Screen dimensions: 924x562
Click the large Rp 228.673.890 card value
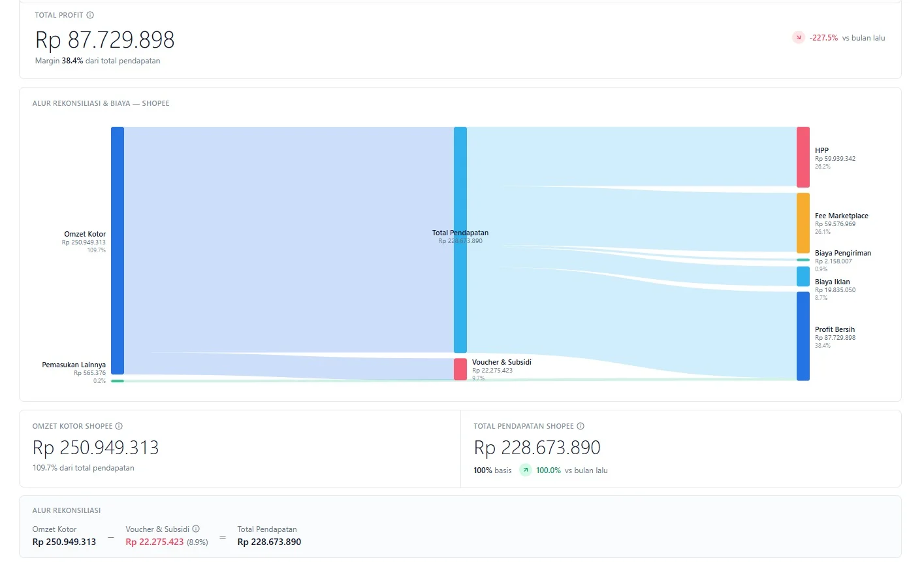click(x=537, y=448)
